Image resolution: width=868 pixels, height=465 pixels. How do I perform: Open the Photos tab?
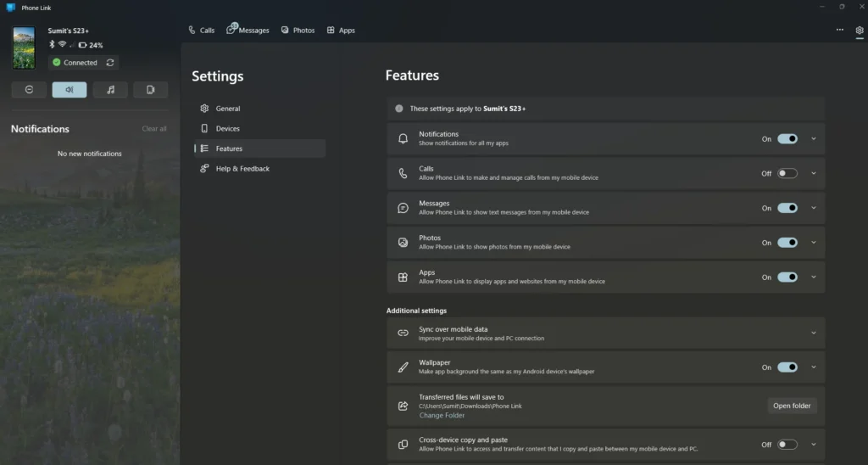pos(298,31)
